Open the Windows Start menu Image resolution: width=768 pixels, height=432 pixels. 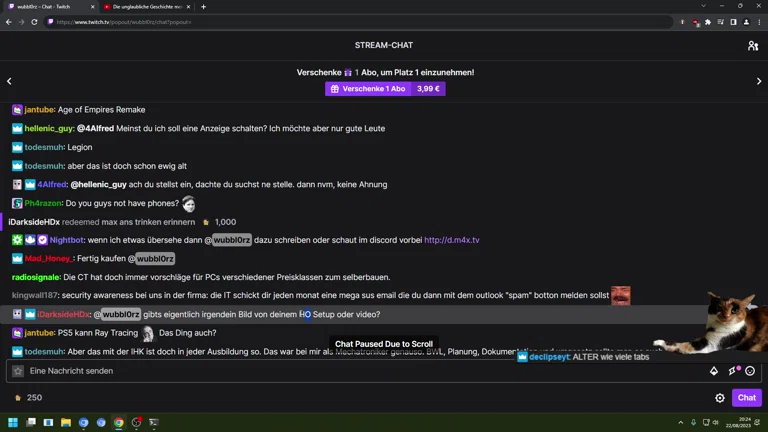click(x=13, y=422)
